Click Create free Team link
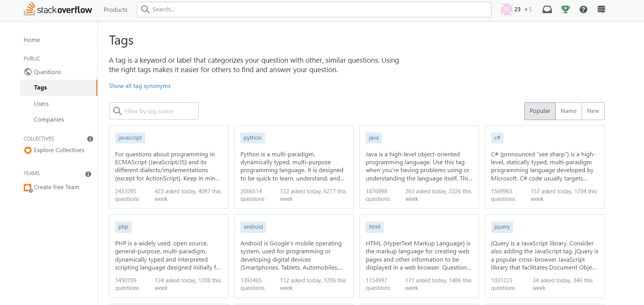Viewport: 644px width, 305px height. point(57,187)
